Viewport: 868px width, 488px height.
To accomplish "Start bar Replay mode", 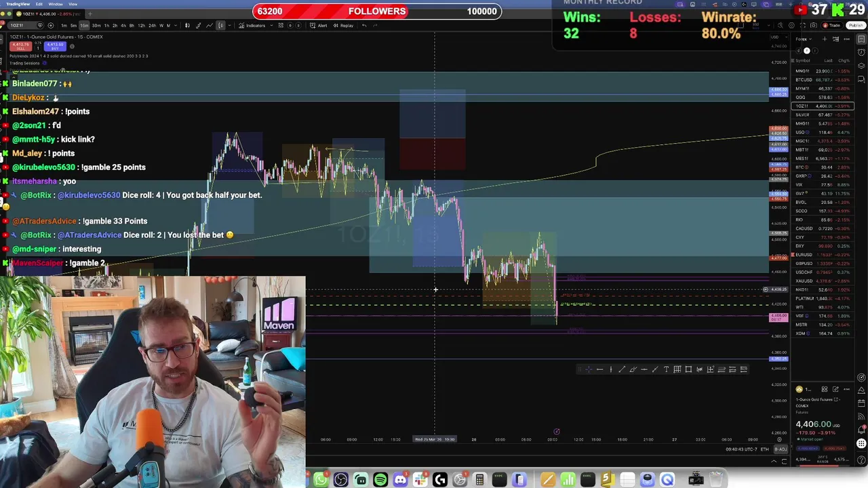I will coord(343,25).
